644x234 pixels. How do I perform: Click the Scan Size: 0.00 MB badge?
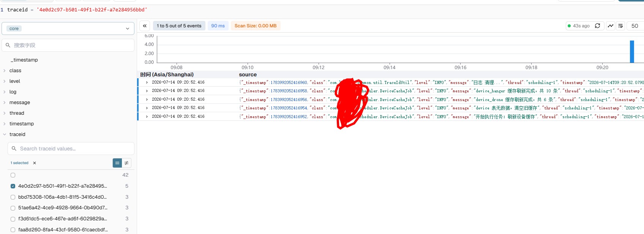[256, 26]
